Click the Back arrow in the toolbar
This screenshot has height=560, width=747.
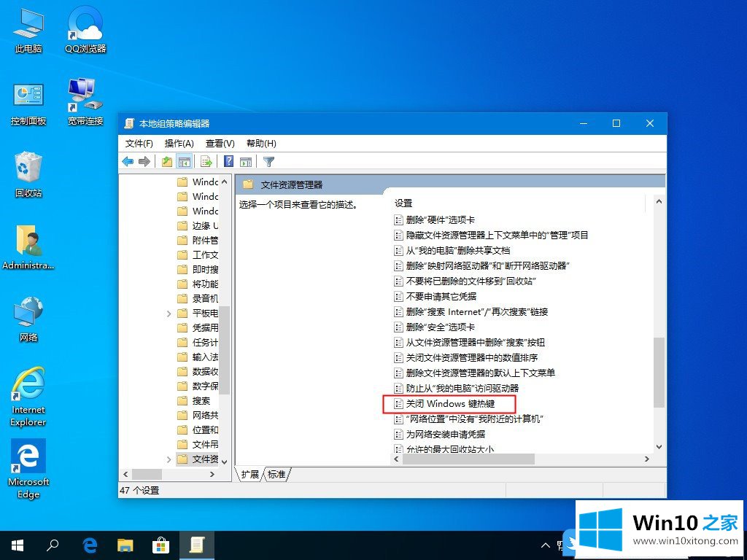tap(128, 162)
